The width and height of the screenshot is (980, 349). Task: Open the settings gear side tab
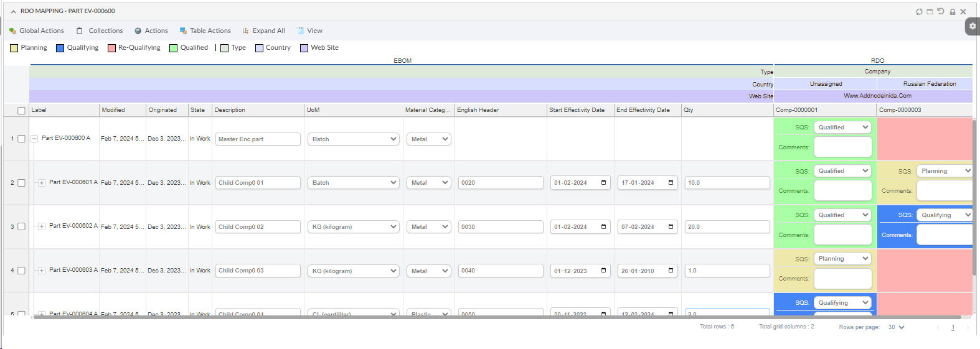click(x=973, y=26)
